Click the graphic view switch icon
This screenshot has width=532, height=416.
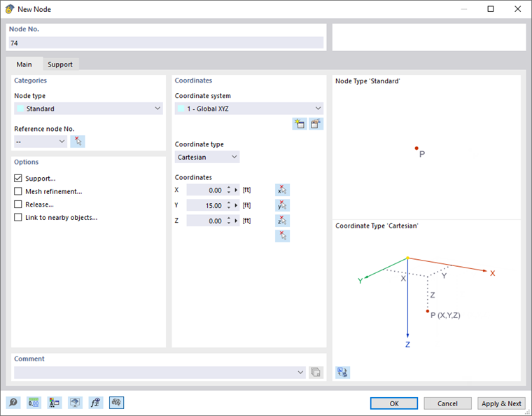[343, 372]
